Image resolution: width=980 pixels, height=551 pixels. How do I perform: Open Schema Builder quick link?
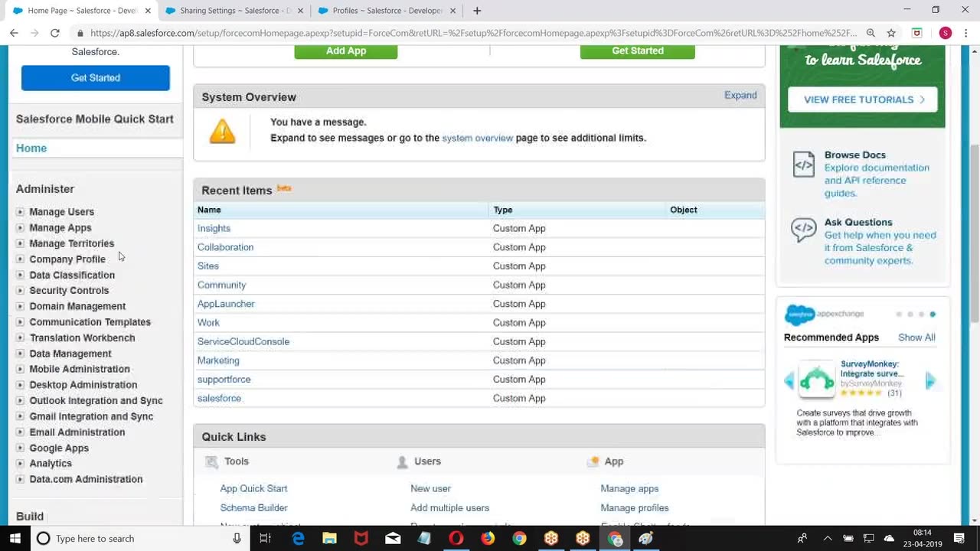point(253,508)
